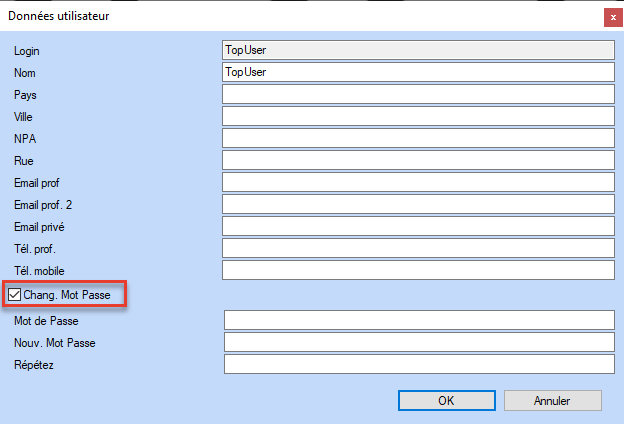Click the Données utilisateur title bar
The height and width of the screenshot is (424, 624).
pos(300,16)
